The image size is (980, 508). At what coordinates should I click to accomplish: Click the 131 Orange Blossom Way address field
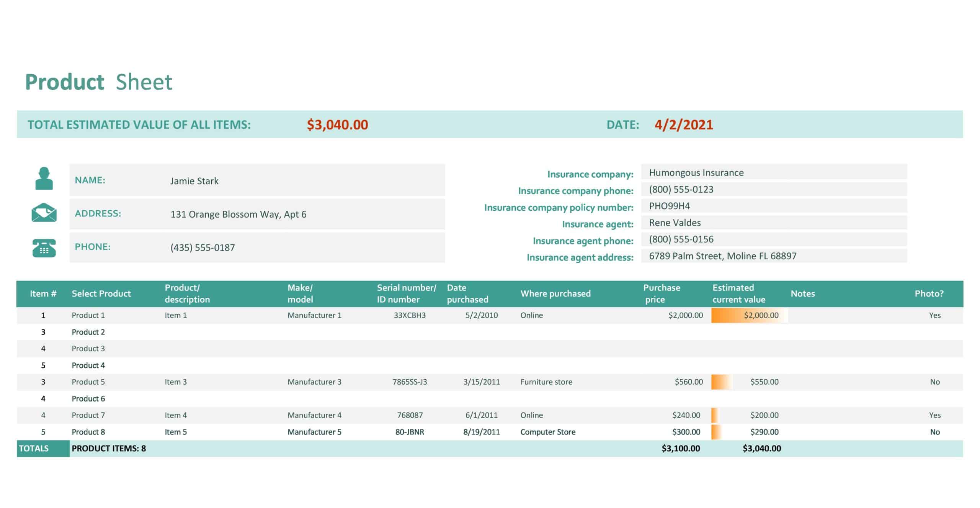[238, 214]
